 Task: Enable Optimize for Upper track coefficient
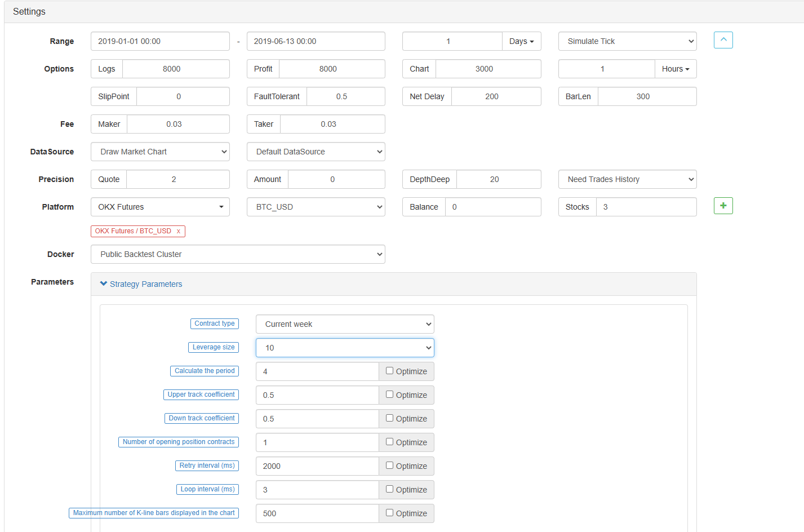[x=389, y=394]
